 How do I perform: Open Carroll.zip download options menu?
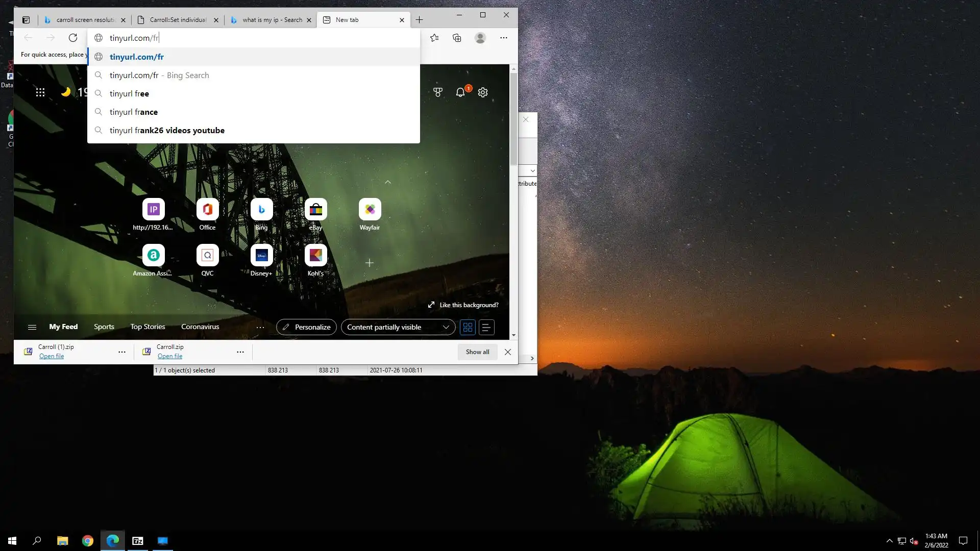click(x=240, y=352)
